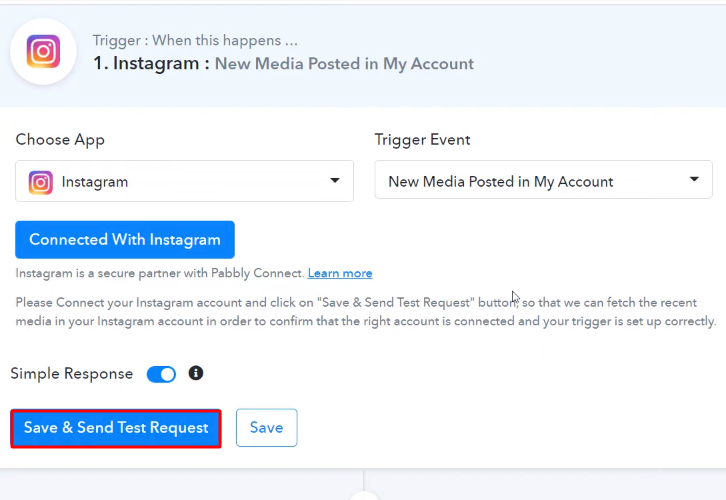Viewport: 726px width, 500px height.
Task: Click the Choose App dropdown arrow
Action: pos(335,180)
